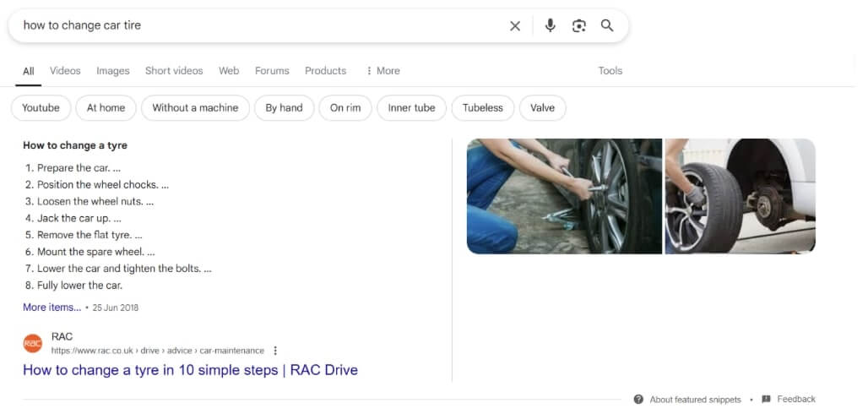Click the RAC site name text
This screenshot has width=868, height=414.
(62, 336)
